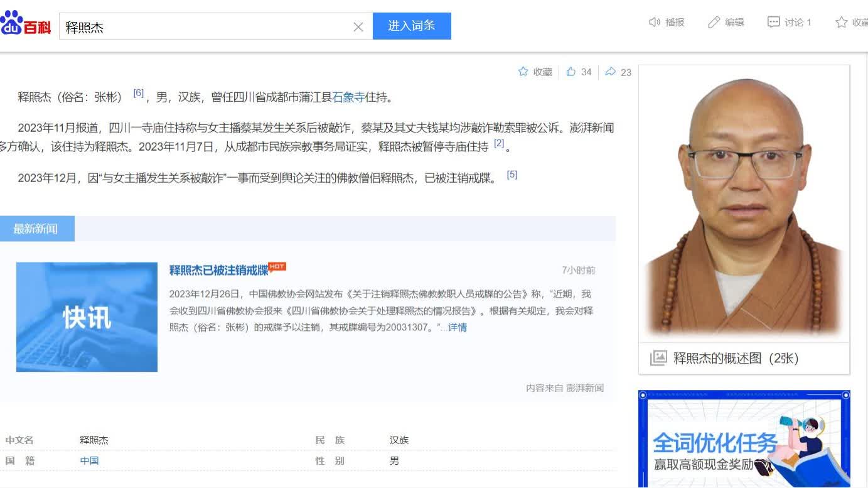Open the 详情 link in news summary
Image resolution: width=868 pixels, height=488 pixels.
tap(456, 327)
